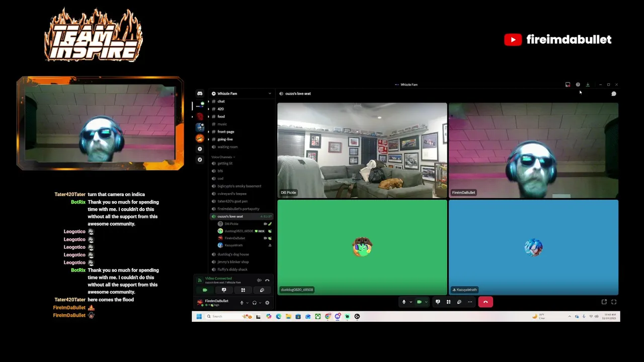This screenshot has height=362, width=644.
Task: Toggle camera in the user panel
Action: (x=205, y=290)
